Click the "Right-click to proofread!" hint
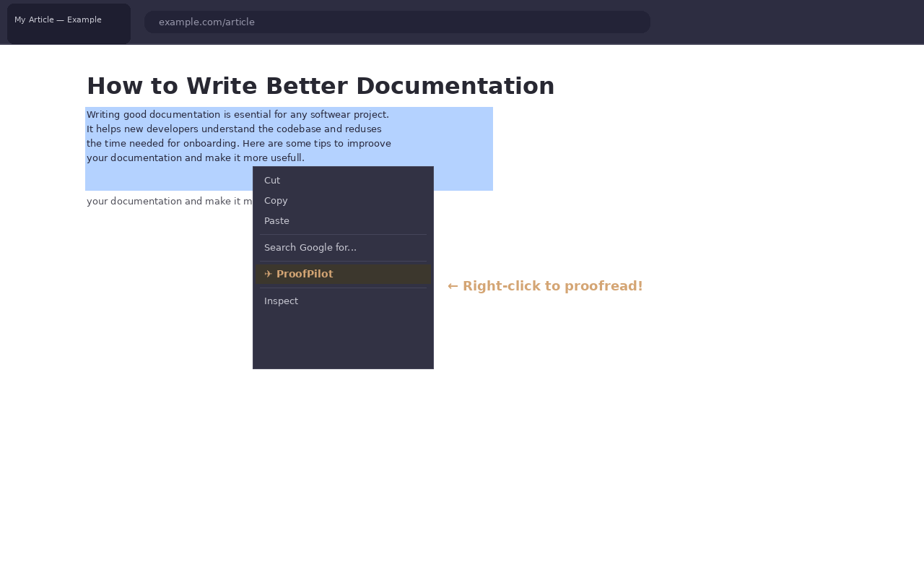This screenshot has height=578, width=924. (x=544, y=285)
